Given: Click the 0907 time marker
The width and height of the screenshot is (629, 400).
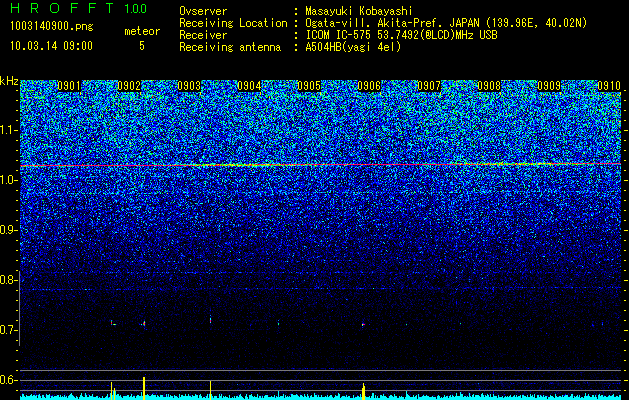Looking at the screenshot, I should tap(429, 86).
